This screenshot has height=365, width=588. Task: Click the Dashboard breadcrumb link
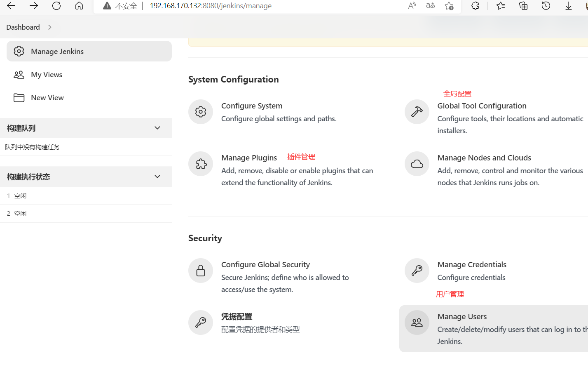[x=23, y=27]
